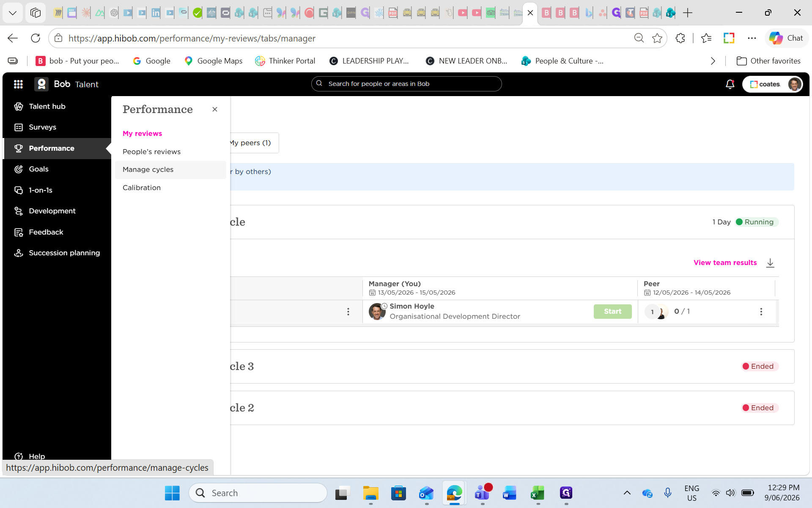812x508 pixels.
Task: Open LEADERSHIP PLAY... bookmark
Action: pos(369,61)
